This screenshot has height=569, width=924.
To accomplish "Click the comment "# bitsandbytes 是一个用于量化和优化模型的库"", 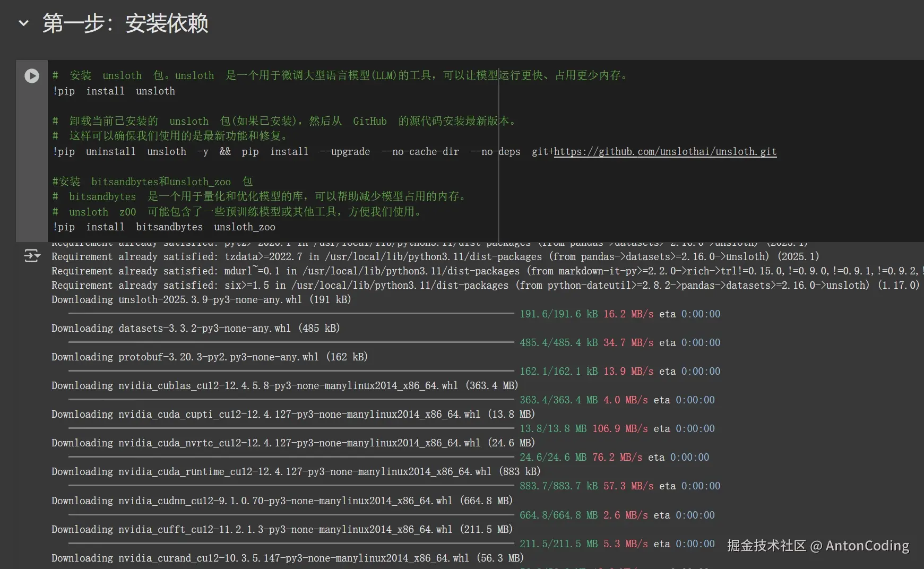I will coord(260,197).
